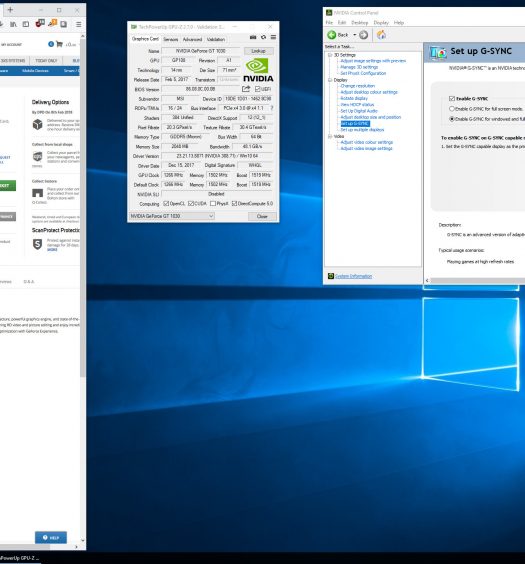Click the GPU Name field in GPU-Z
Viewport: 525px width, 564px height.
click(x=200, y=51)
